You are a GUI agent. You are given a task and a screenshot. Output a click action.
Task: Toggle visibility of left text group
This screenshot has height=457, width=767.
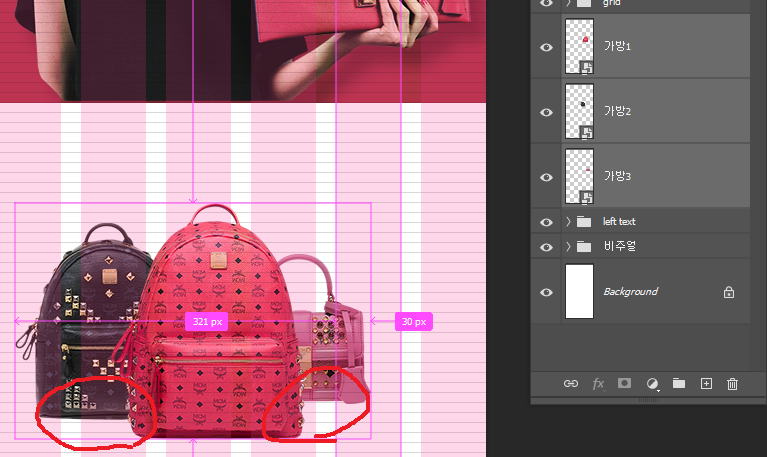tap(546, 222)
